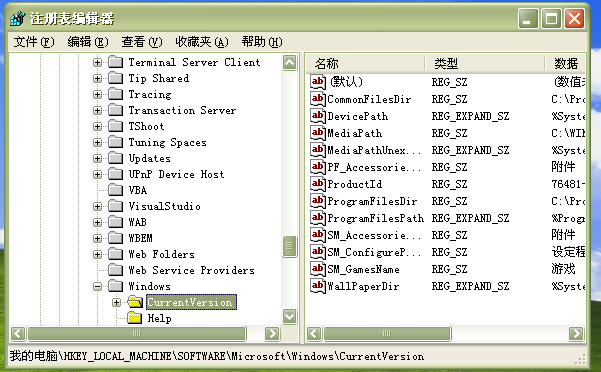
Task: Expand the Tracing key
Action: point(97,95)
